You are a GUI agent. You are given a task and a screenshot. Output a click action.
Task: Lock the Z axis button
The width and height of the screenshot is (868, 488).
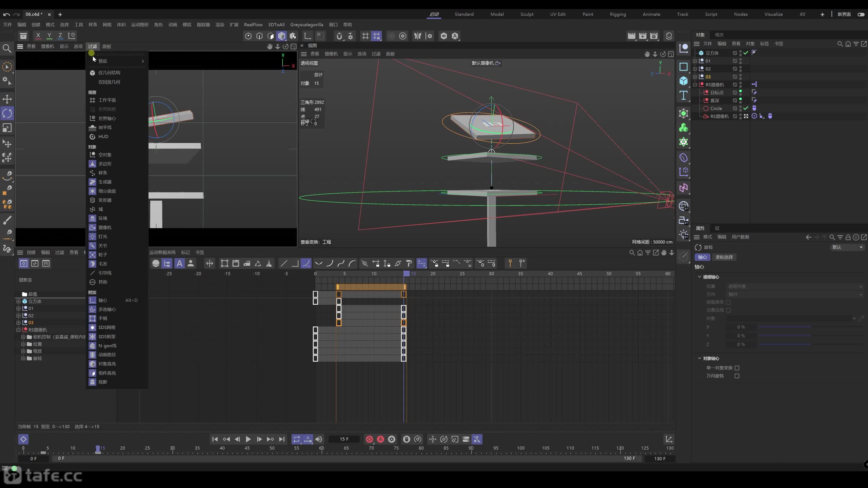60,36
